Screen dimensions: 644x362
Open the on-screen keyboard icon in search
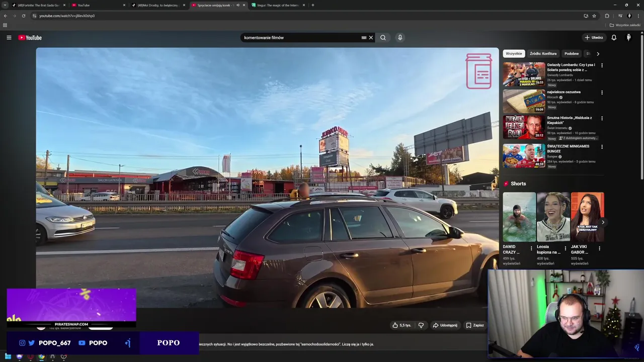point(364,38)
